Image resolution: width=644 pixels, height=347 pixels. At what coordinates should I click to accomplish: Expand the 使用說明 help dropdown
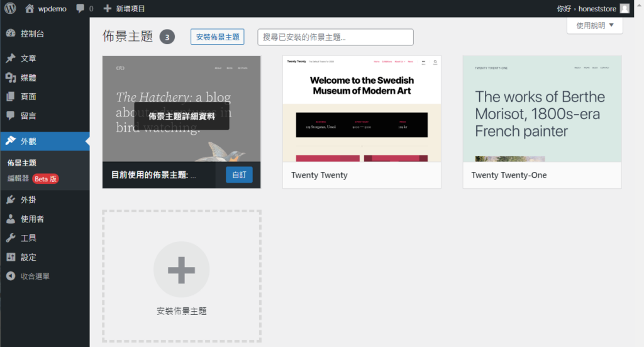pyautogui.click(x=594, y=25)
